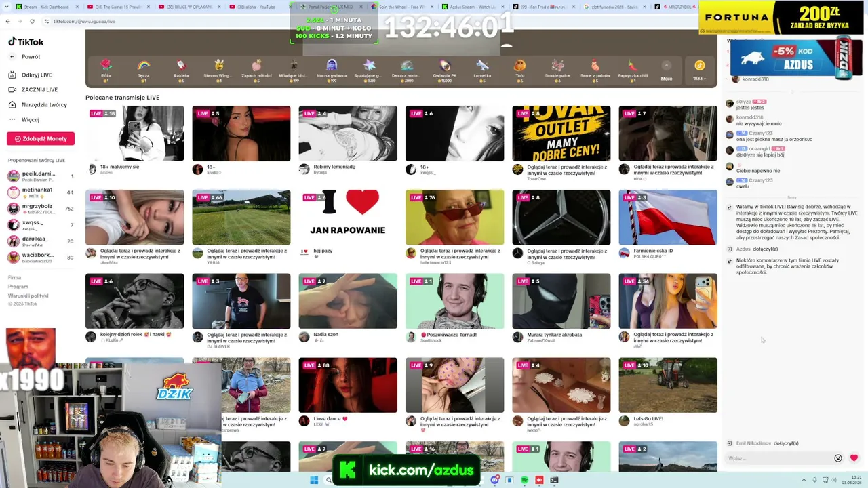Screen dimensions: 868x488
Task: Open 'Murarz tynkarz akrobata' live stream
Action: (561, 302)
